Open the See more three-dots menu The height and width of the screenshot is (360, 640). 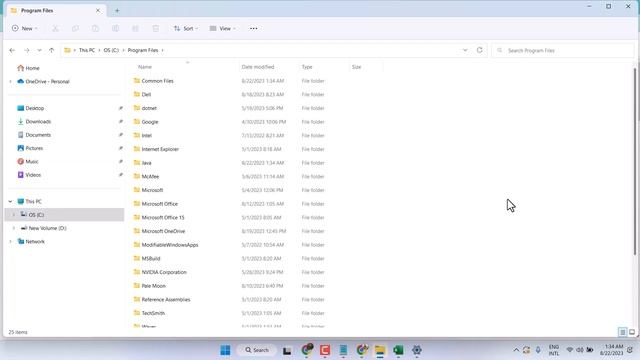[253, 29]
